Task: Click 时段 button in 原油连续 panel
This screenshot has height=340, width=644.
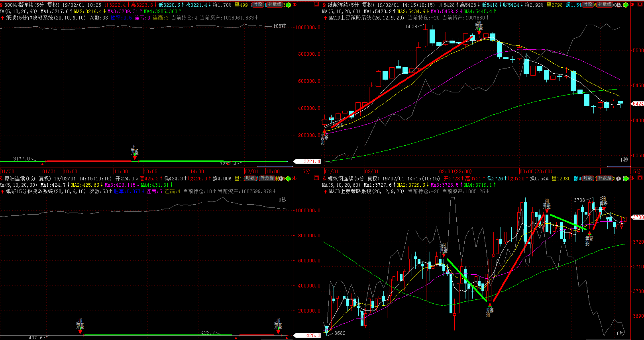Action: 250,178
